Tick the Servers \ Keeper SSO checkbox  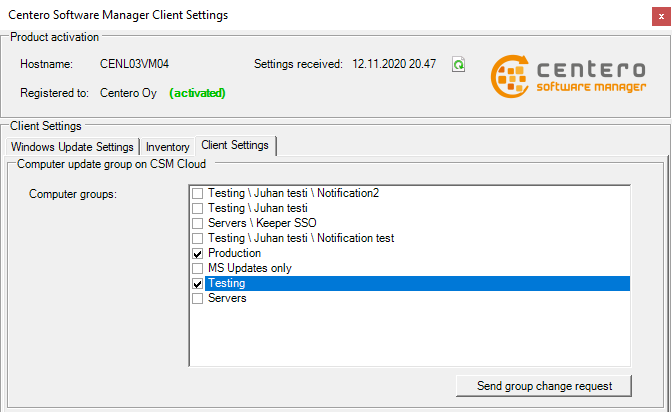(x=198, y=223)
